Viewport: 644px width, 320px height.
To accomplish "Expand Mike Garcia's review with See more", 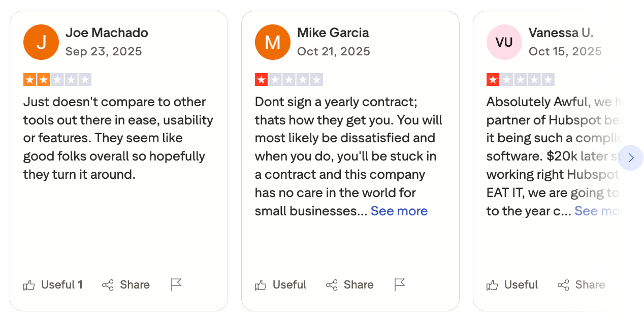I will coord(399,211).
